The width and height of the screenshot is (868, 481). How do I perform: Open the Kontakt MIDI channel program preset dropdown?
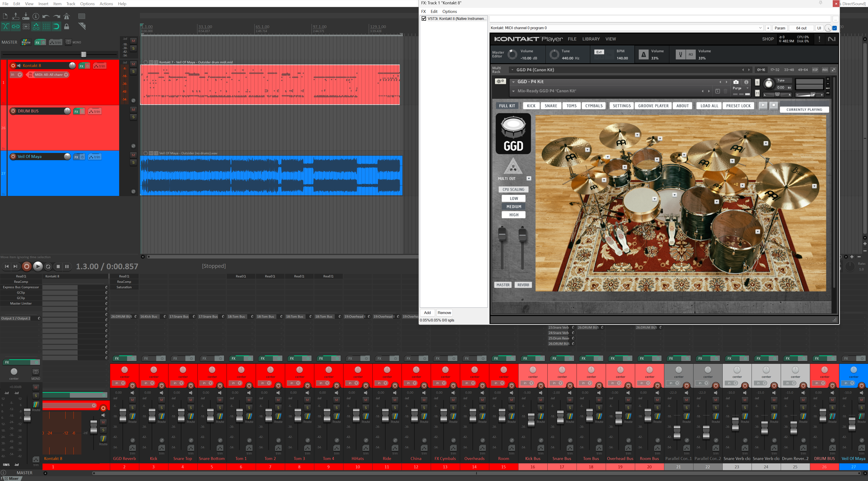pos(760,28)
